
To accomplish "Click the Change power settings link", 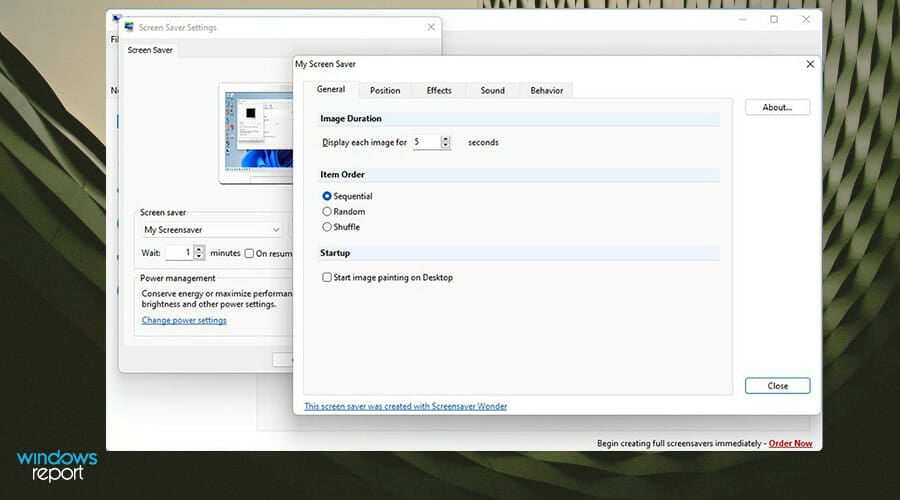I will [184, 321].
